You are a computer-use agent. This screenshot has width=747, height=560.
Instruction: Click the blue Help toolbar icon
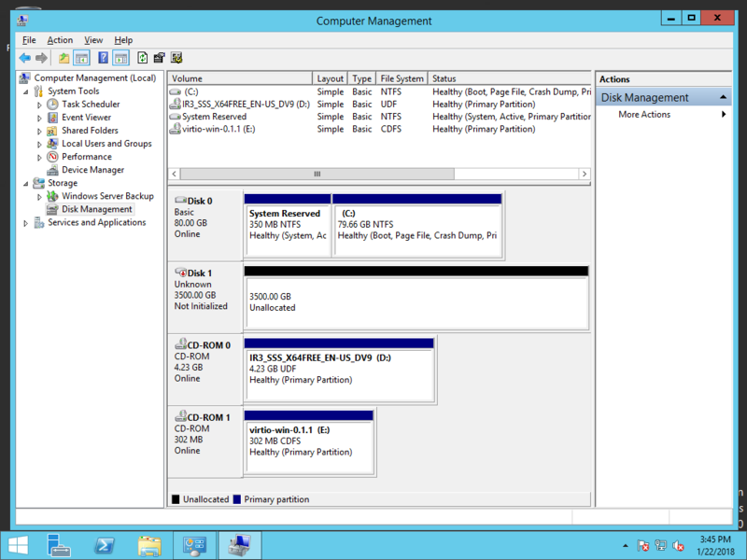coord(101,58)
